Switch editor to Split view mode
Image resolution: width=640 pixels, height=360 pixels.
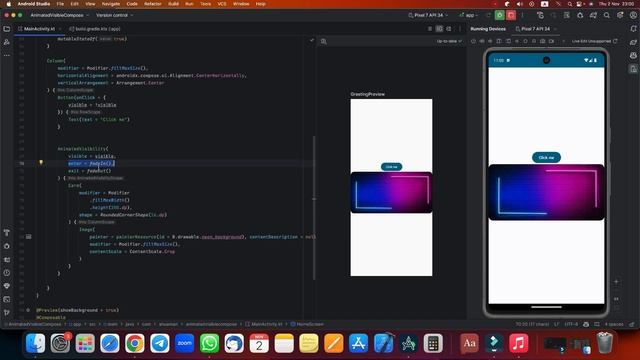pos(439,29)
